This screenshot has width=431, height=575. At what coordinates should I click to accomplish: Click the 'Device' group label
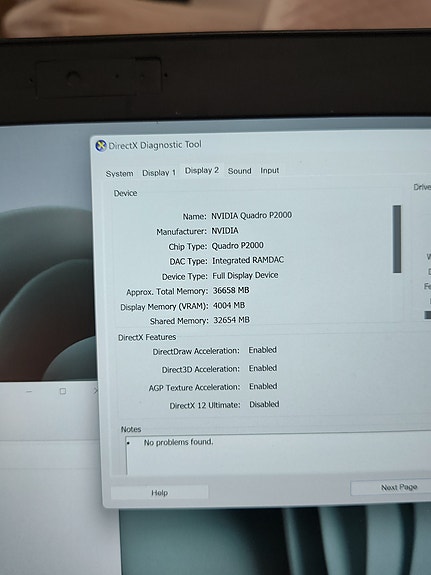pos(125,193)
